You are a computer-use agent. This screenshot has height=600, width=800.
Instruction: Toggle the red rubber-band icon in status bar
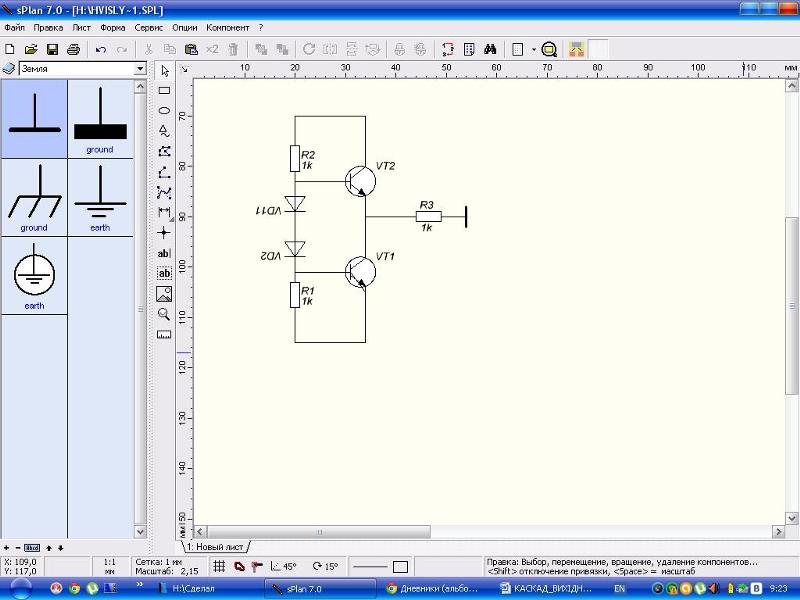(239, 566)
